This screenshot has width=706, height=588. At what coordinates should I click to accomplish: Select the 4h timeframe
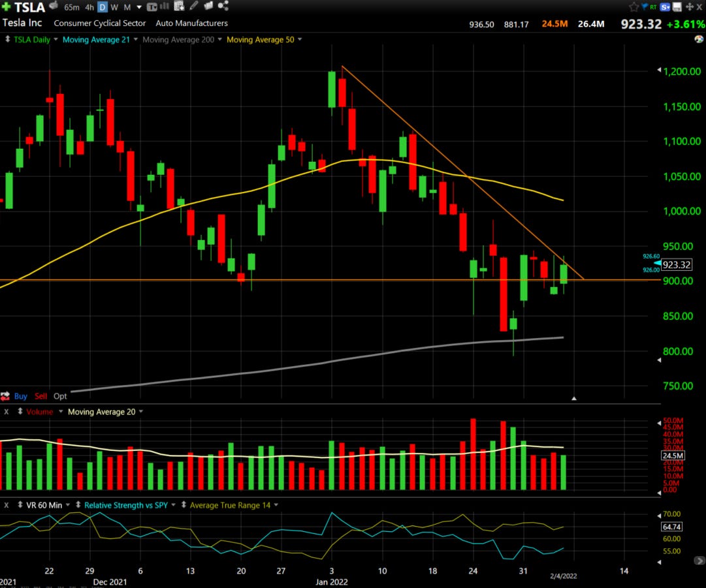point(89,7)
